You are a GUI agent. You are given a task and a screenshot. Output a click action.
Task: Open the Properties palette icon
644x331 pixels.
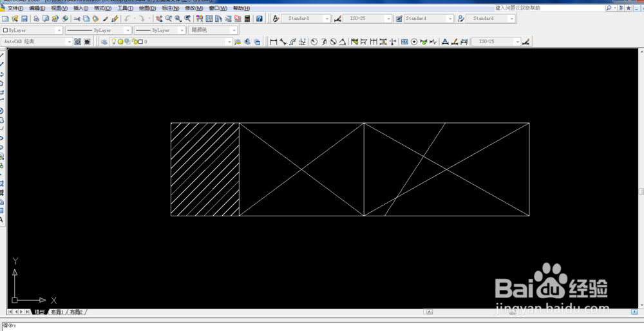point(200,19)
